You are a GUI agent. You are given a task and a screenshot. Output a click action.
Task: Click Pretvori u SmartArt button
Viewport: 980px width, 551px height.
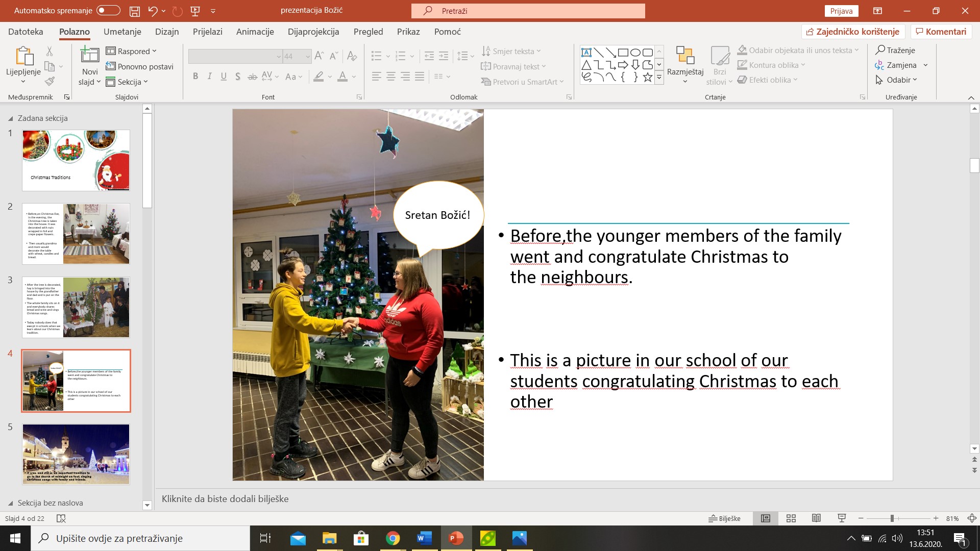click(x=522, y=82)
